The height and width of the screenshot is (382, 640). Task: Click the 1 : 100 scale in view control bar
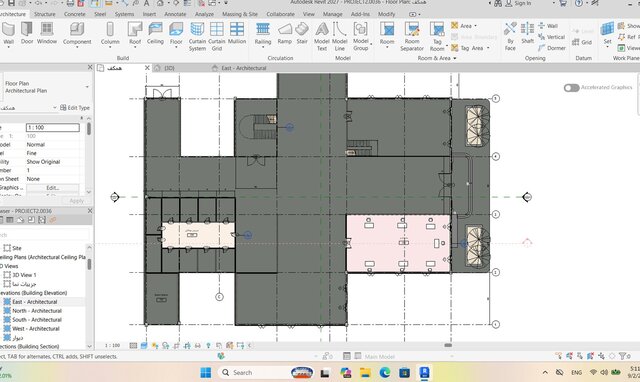tap(112, 345)
